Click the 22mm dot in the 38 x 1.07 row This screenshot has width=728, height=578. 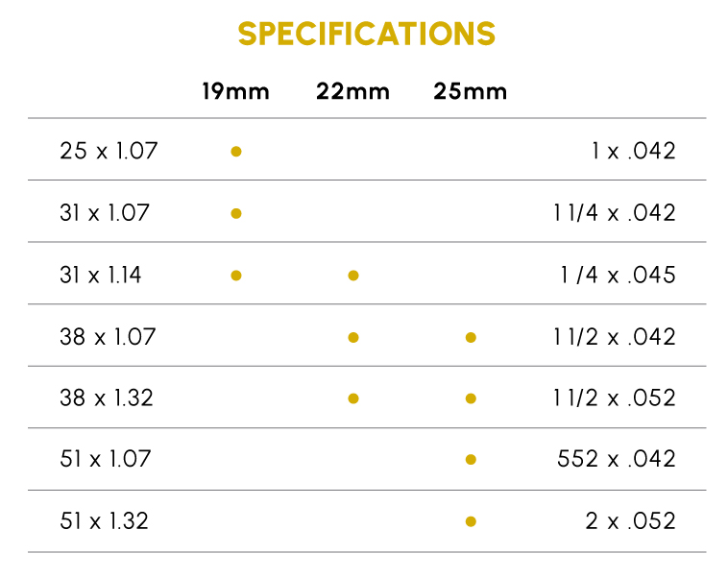click(353, 337)
